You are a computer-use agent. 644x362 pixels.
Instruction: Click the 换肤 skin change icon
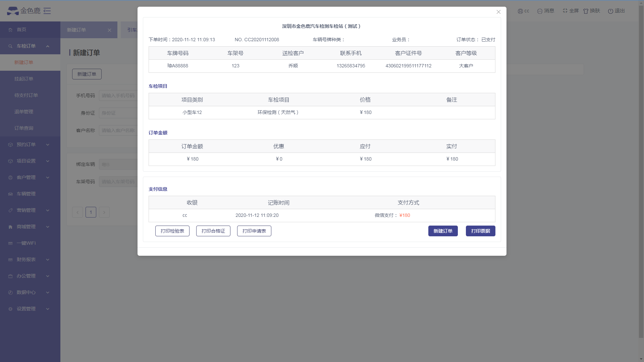586,11
